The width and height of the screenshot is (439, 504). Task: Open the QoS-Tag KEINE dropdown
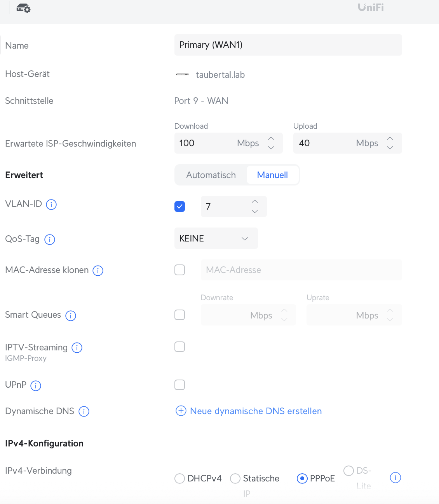[216, 238]
